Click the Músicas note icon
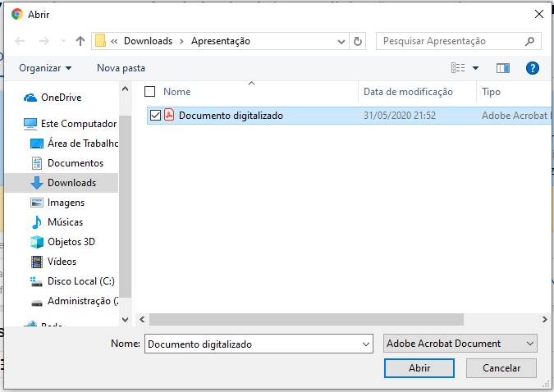 coord(37,222)
